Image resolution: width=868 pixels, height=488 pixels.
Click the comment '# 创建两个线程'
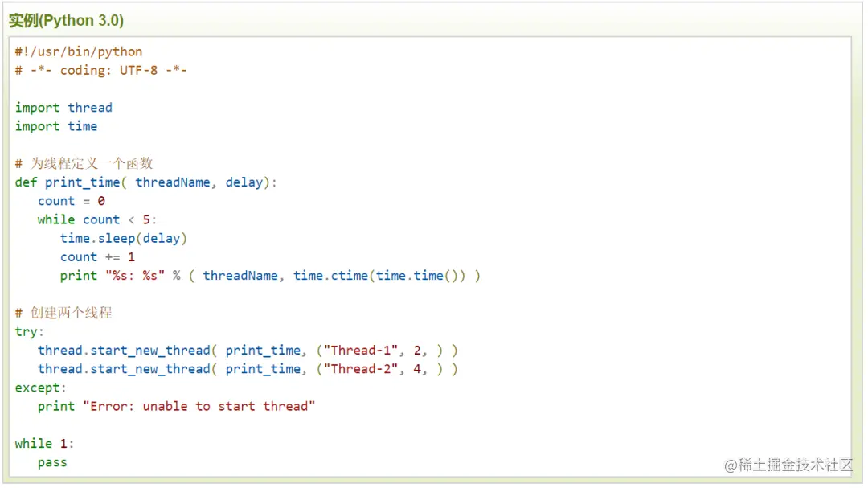pos(63,313)
